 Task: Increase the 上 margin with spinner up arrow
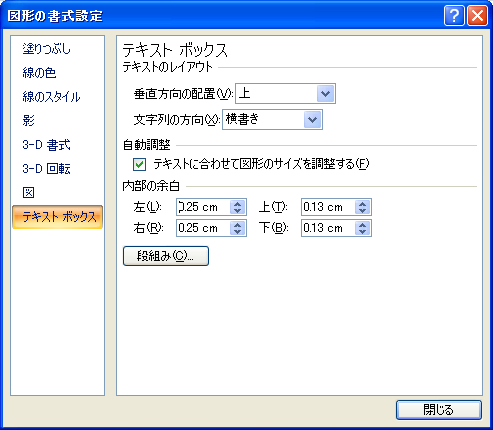coord(362,204)
